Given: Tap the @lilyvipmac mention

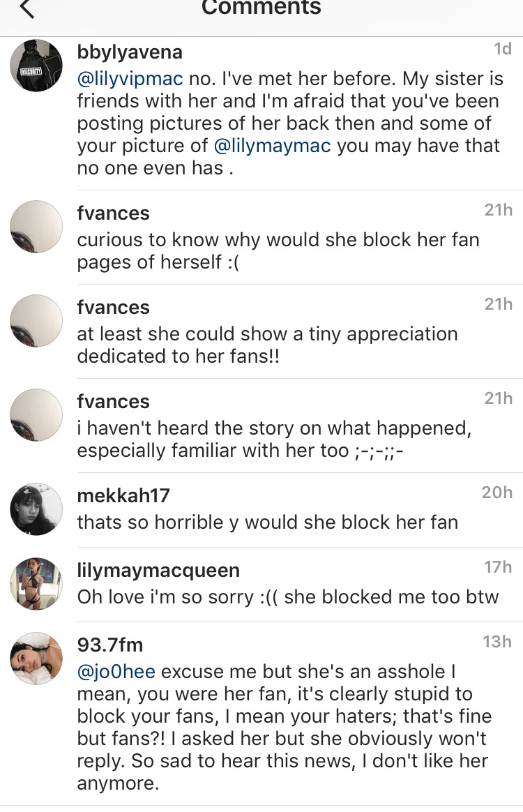Looking at the screenshot, I should [x=130, y=78].
